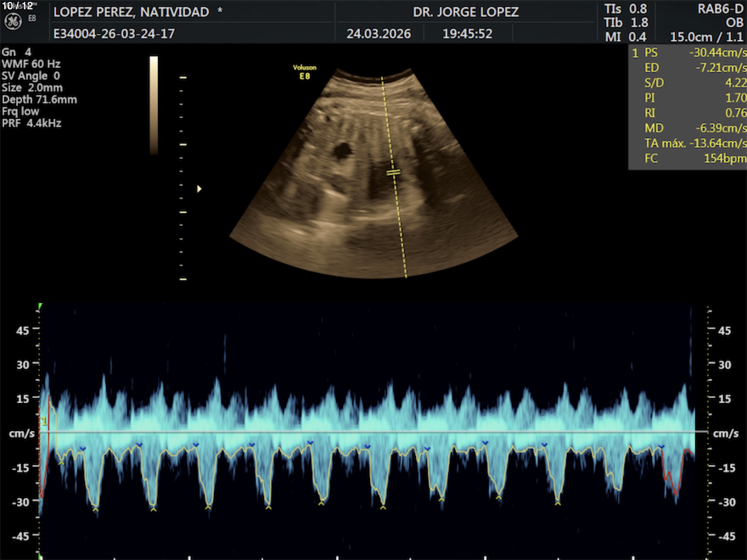Click the sample volume gate marker on the scan
Image resolution: width=747 pixels, height=560 pixels.
(x=393, y=173)
